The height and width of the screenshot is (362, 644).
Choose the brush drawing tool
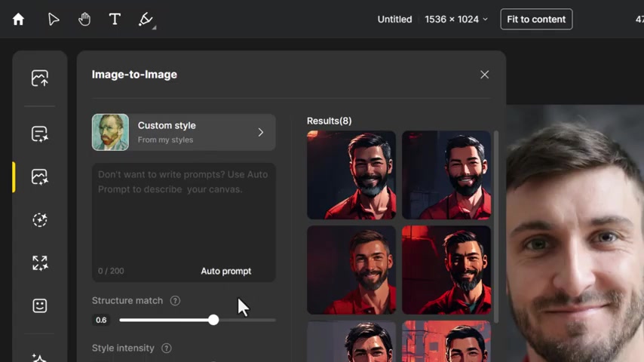146,19
